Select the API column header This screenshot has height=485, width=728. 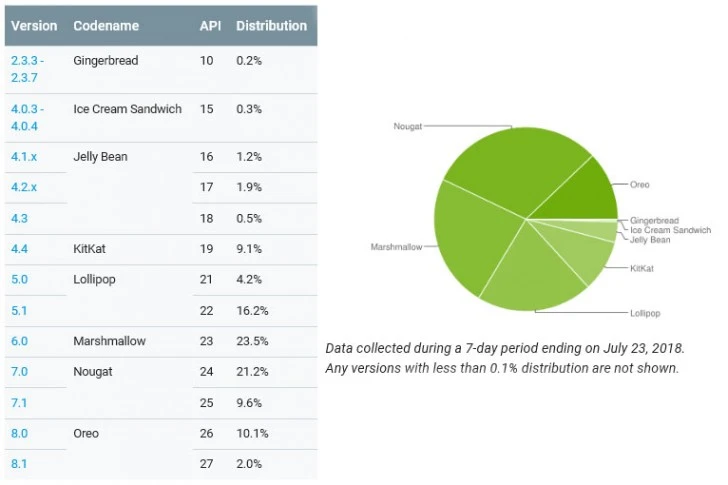click(x=209, y=26)
